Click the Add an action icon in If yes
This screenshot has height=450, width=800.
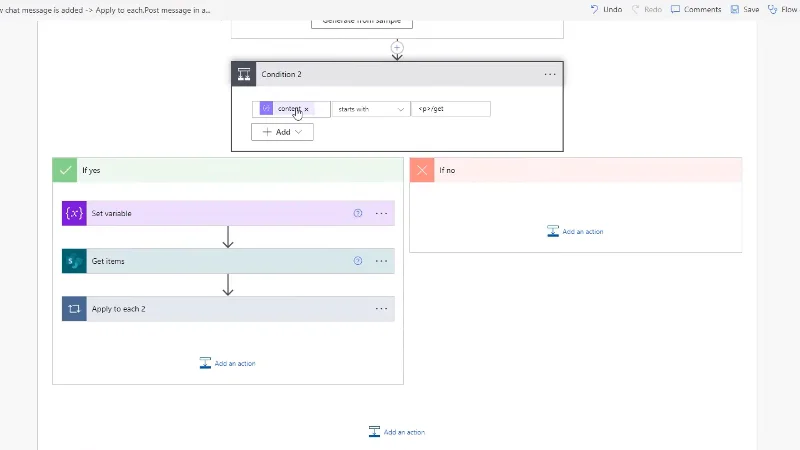click(x=205, y=363)
